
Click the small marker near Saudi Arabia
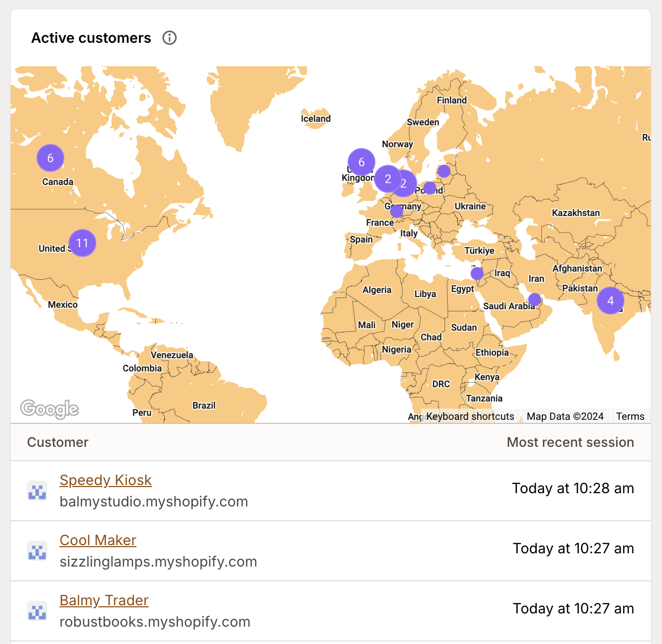coord(535,300)
